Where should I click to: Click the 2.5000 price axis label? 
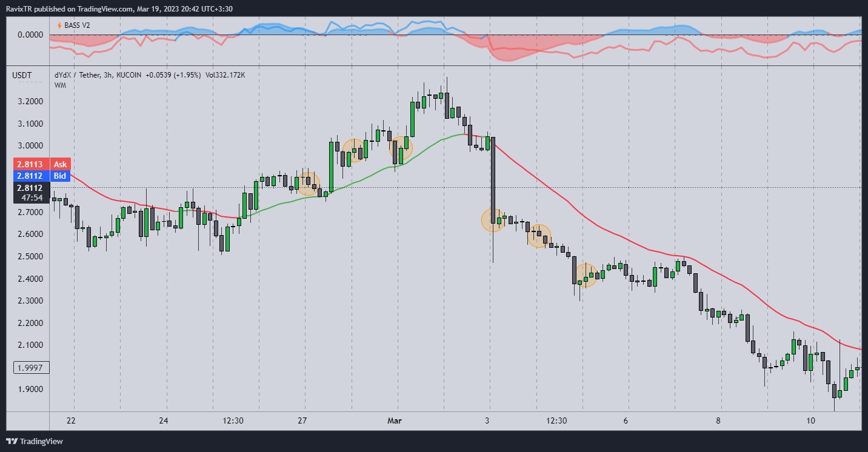[x=30, y=257]
